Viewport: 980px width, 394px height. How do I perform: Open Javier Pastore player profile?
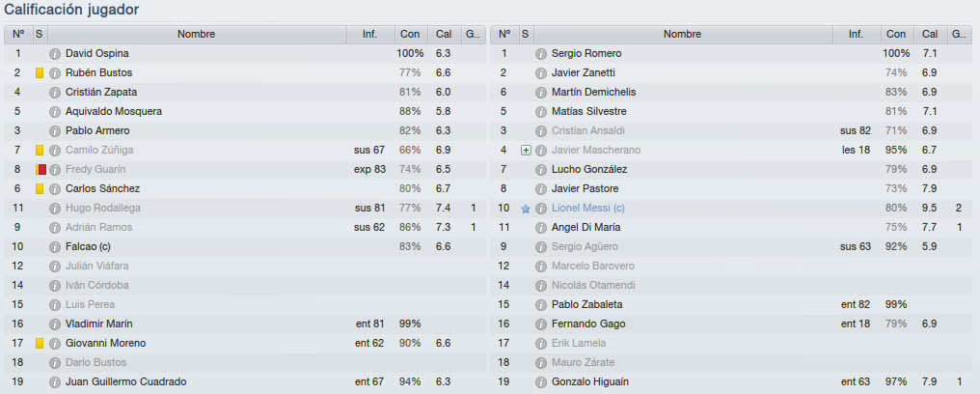pyautogui.click(x=581, y=189)
